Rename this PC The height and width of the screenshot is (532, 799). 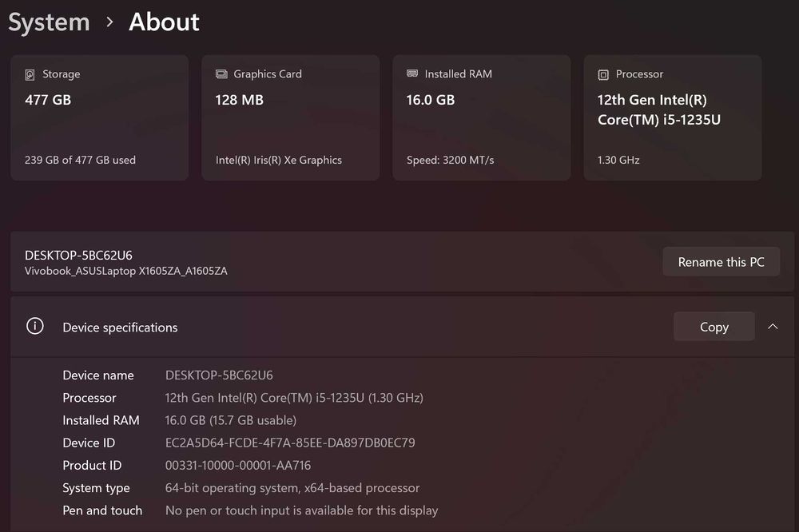pyautogui.click(x=721, y=262)
